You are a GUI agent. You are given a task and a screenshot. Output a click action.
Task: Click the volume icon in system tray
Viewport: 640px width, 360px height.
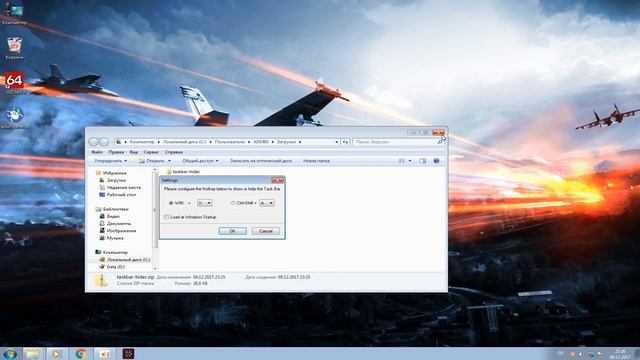click(580, 354)
